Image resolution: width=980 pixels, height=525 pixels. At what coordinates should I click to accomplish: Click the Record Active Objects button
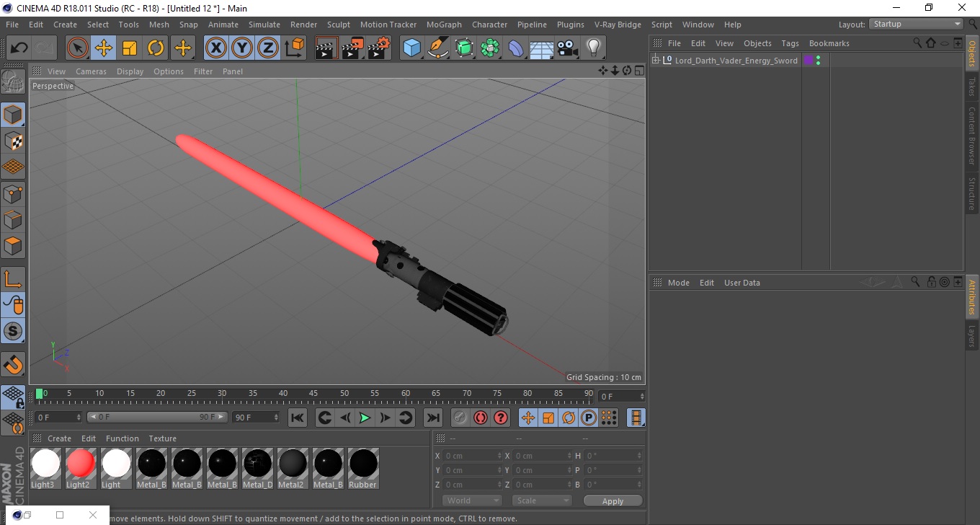460,418
